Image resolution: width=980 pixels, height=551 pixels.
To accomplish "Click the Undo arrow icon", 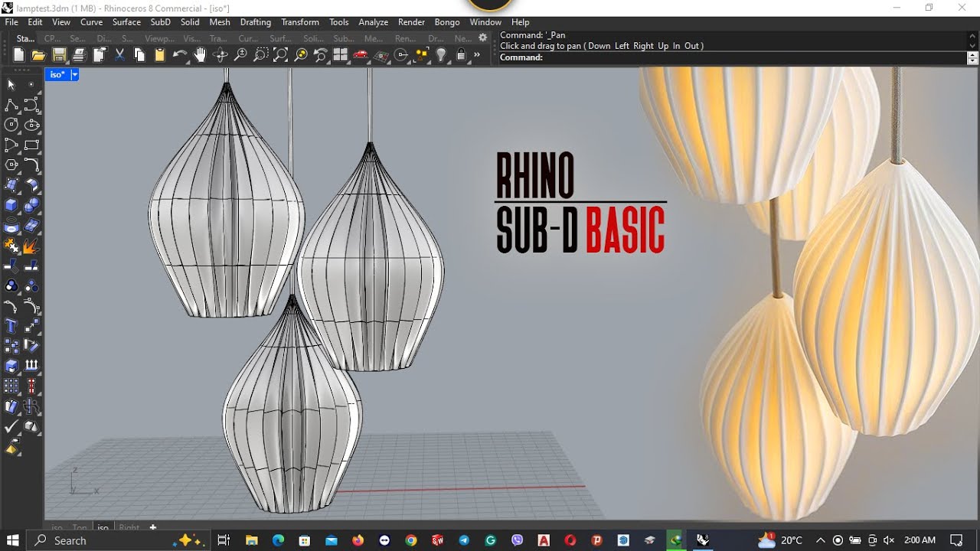I will click(180, 55).
